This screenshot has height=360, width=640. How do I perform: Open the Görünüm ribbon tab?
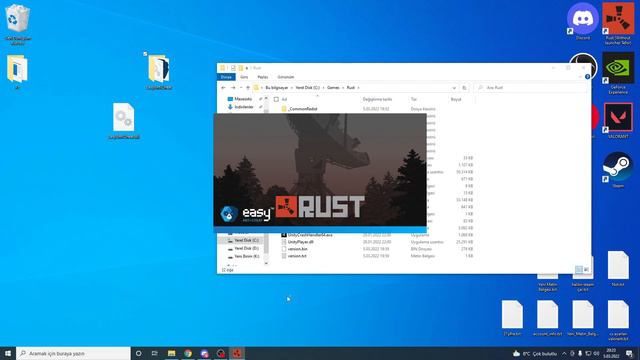(x=286, y=77)
